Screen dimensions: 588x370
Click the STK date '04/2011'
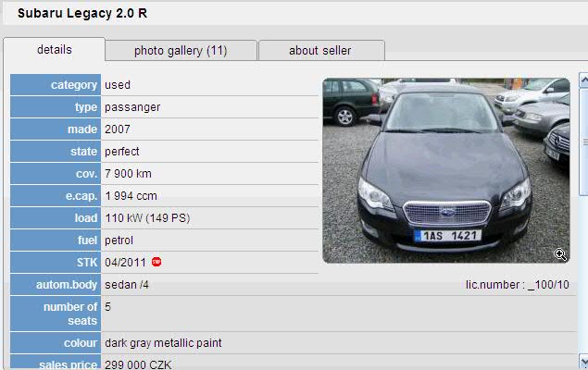[x=125, y=262]
